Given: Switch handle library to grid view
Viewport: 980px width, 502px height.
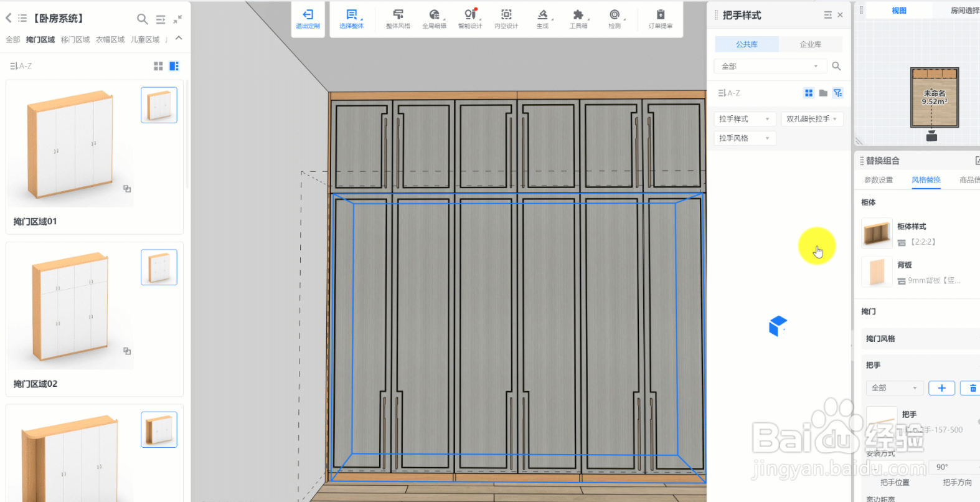Looking at the screenshot, I should 809,93.
